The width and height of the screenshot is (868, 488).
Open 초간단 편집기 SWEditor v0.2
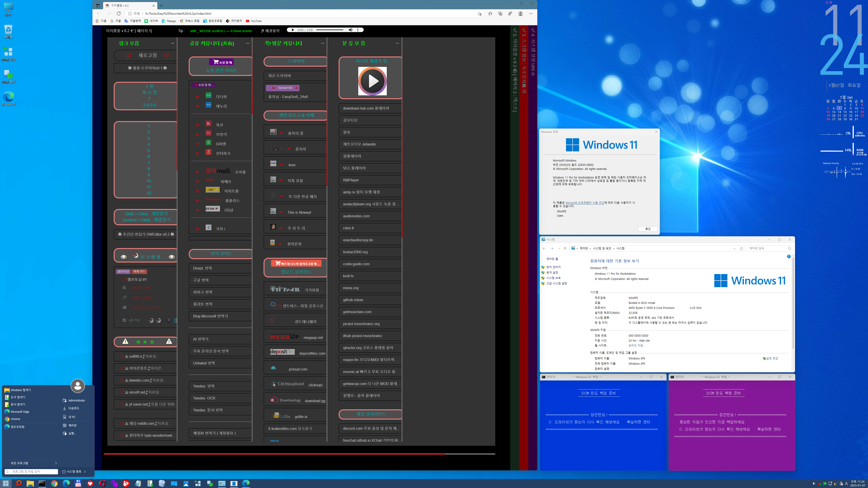(145, 235)
